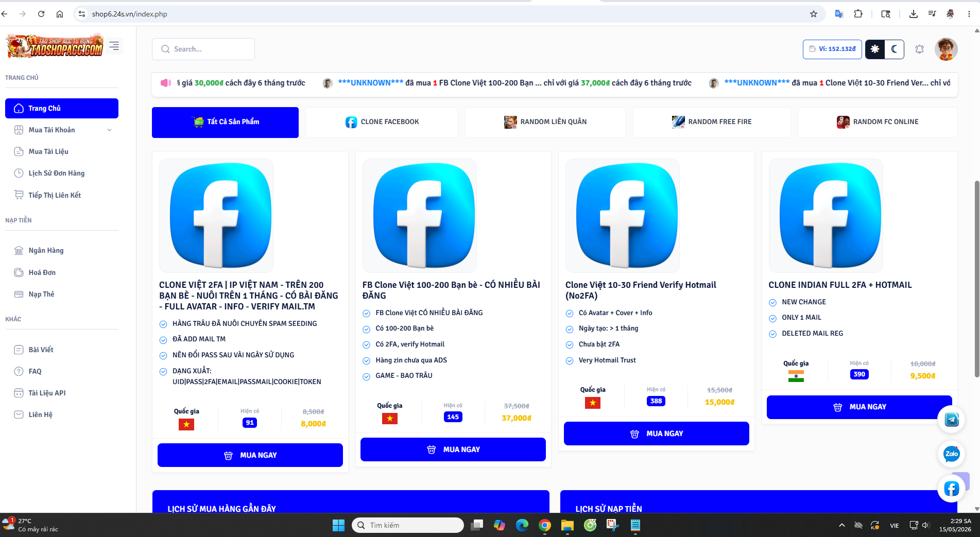
Task: Click the page vertical scrollbar
Action: click(x=976, y=279)
